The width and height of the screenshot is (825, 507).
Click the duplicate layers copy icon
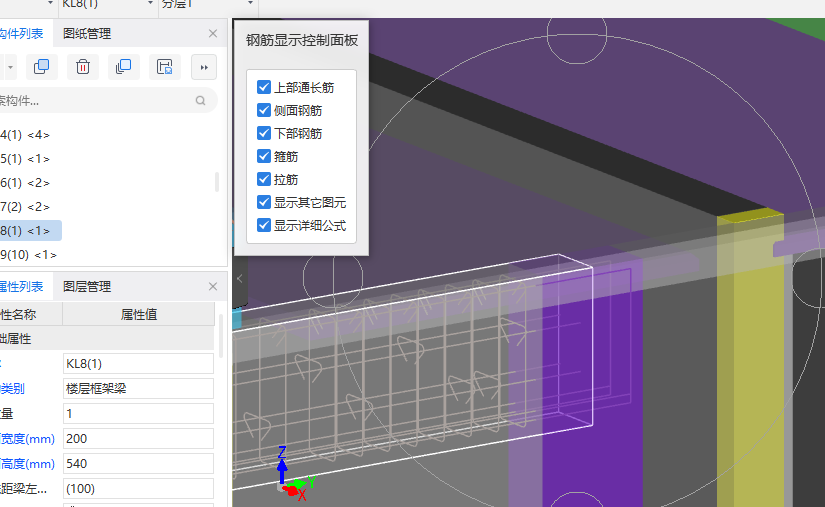click(x=124, y=67)
